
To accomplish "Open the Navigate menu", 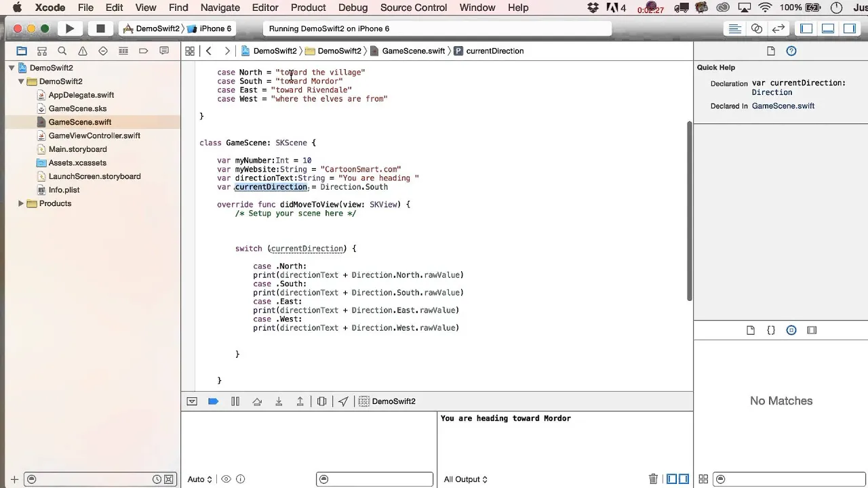I will (x=220, y=7).
